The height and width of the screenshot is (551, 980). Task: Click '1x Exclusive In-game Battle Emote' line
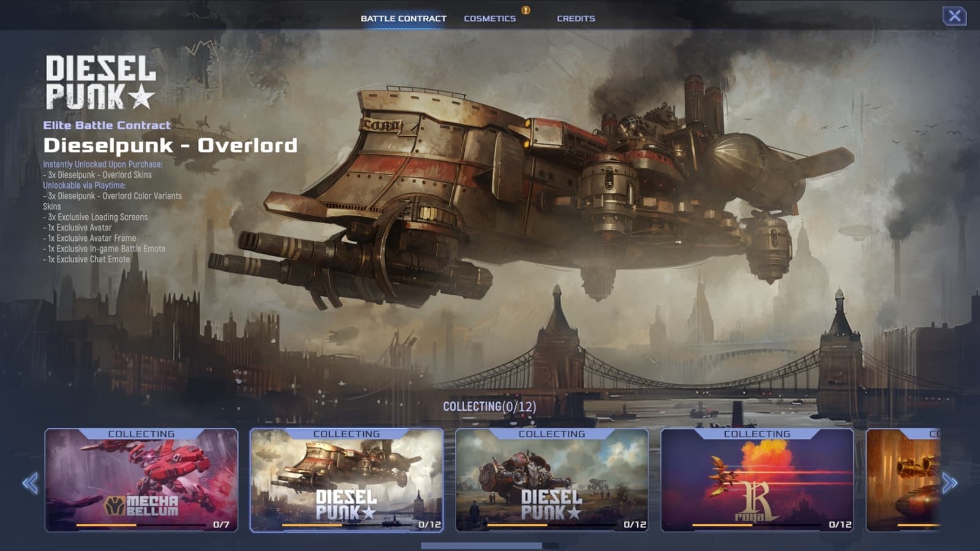104,249
